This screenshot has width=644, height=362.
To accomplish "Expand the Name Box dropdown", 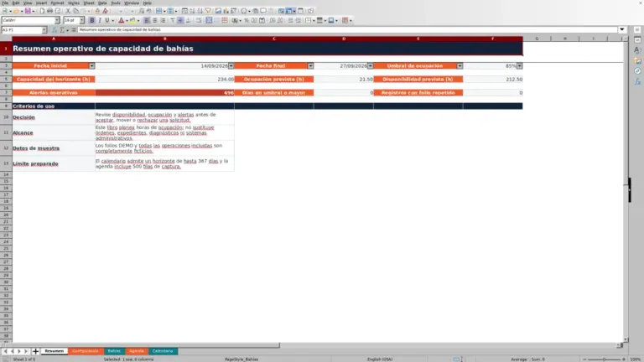I will tap(44, 30).
